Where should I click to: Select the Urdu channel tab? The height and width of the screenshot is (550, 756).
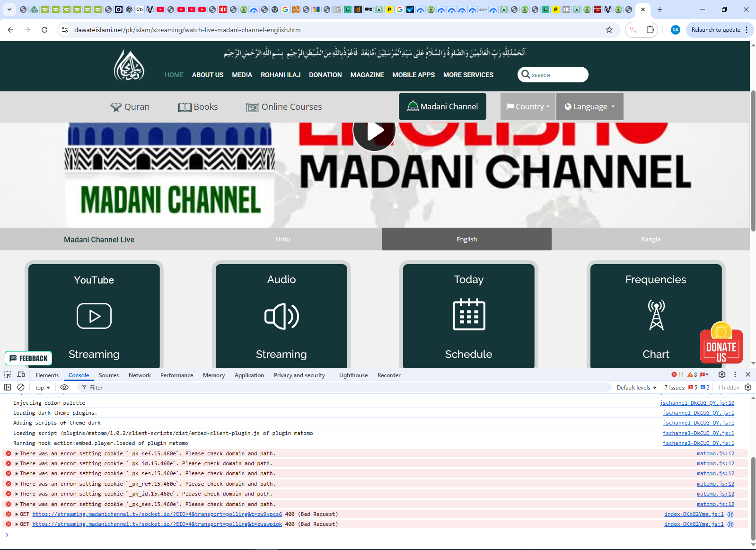283,239
